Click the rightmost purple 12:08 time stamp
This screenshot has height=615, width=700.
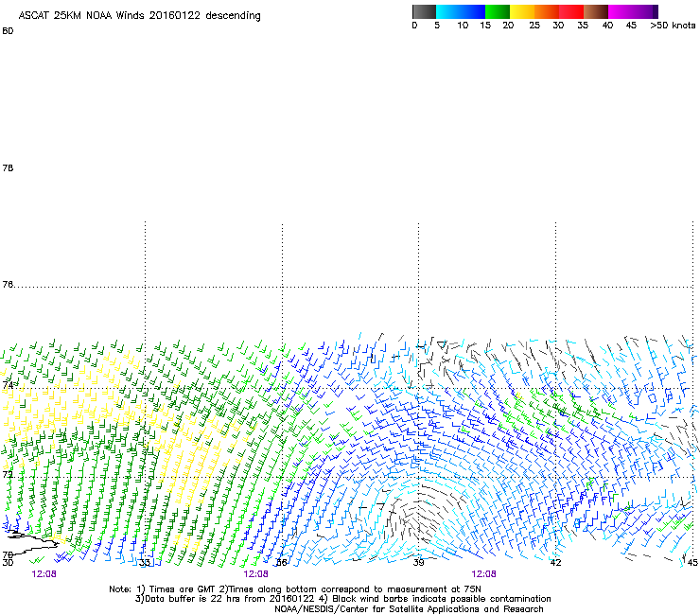pyautogui.click(x=484, y=574)
